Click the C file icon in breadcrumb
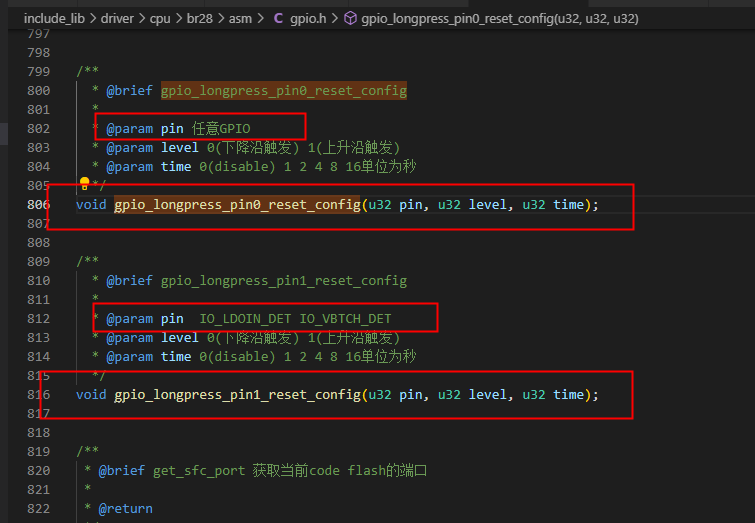The height and width of the screenshot is (523, 755). (x=278, y=18)
